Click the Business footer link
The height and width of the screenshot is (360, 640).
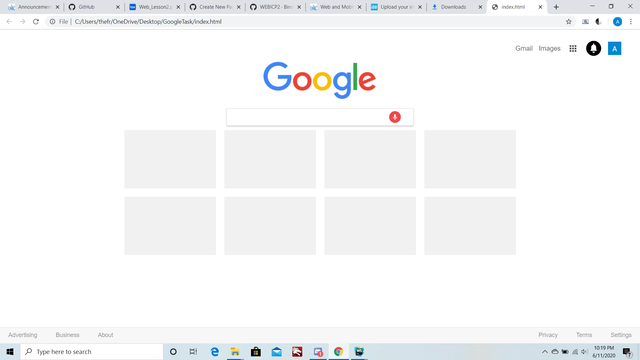pyautogui.click(x=67, y=335)
